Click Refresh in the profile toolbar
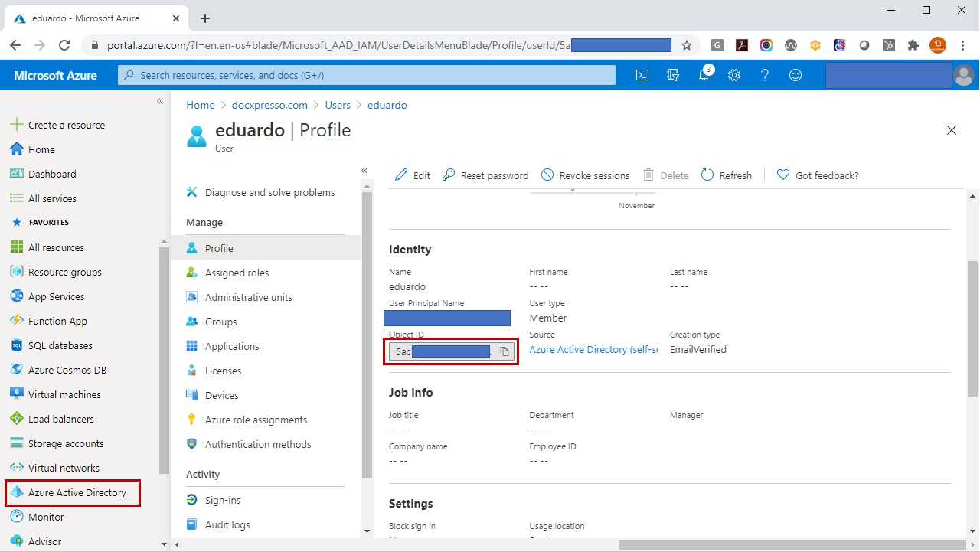Screen dimensions: 980x552 (x=727, y=175)
